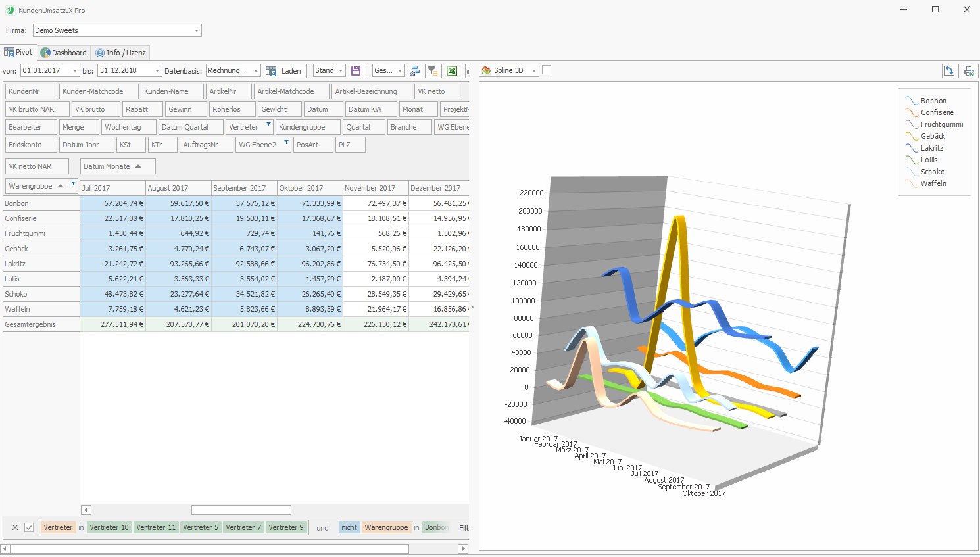This screenshot has width=980, height=557.
Task: Toggle the checkbox next to Spline 3D
Action: coord(547,70)
